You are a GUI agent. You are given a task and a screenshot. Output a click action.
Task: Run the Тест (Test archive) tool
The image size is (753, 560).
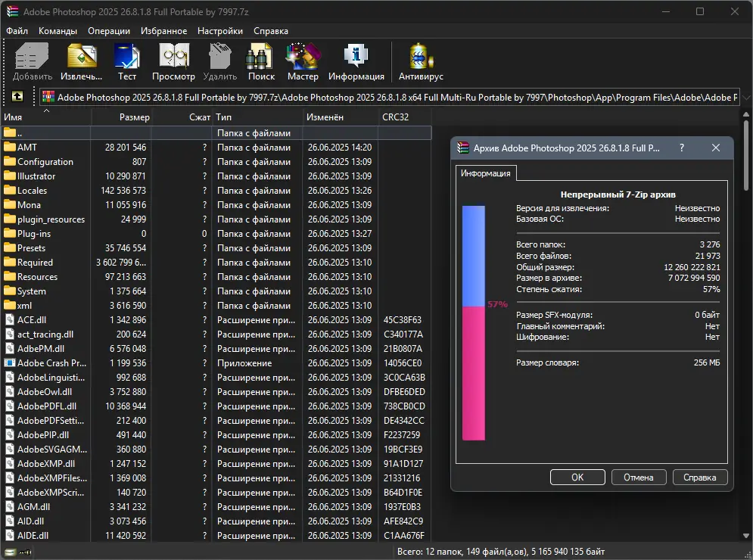[126, 61]
